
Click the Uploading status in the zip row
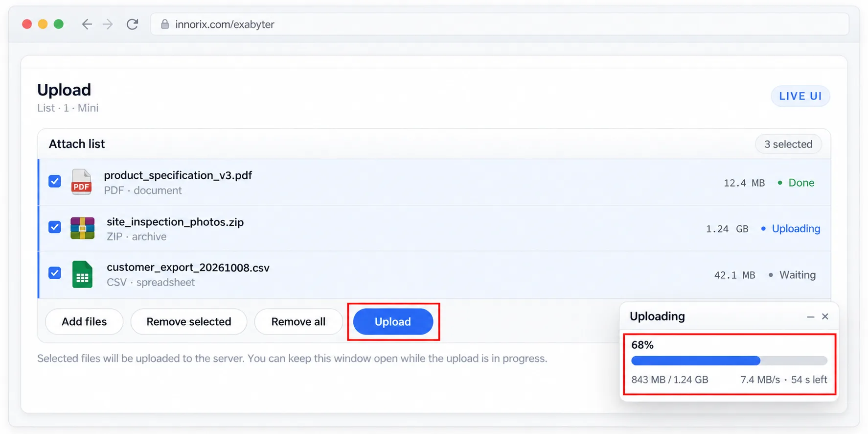(x=796, y=229)
